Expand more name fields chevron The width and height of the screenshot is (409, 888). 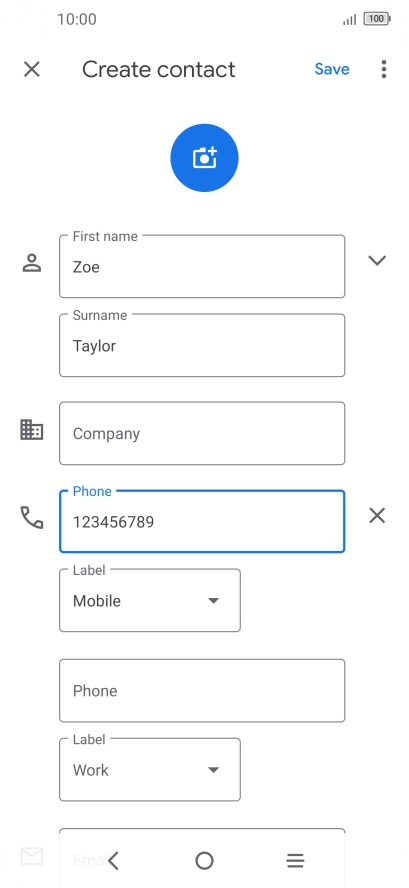point(377,261)
